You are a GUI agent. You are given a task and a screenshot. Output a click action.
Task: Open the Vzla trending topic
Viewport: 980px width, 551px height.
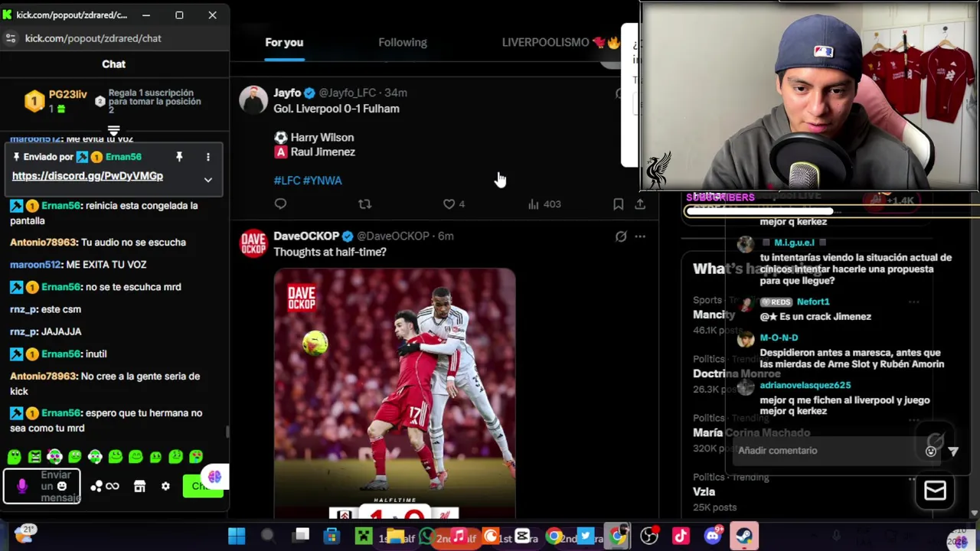pos(704,491)
